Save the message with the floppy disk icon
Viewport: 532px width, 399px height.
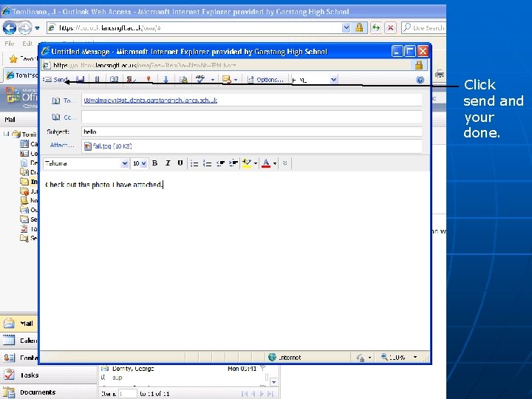click(x=80, y=79)
